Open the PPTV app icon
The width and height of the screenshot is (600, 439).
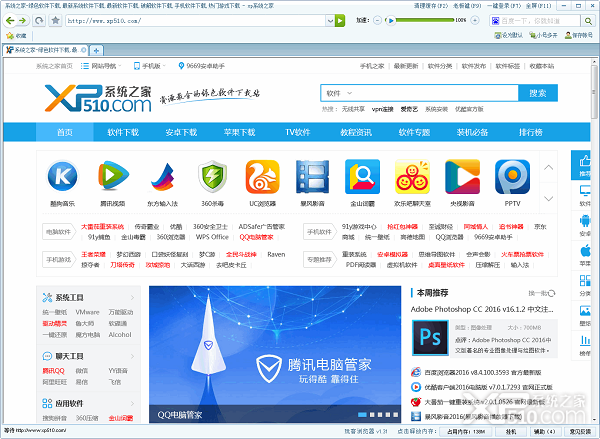pyautogui.click(x=512, y=176)
